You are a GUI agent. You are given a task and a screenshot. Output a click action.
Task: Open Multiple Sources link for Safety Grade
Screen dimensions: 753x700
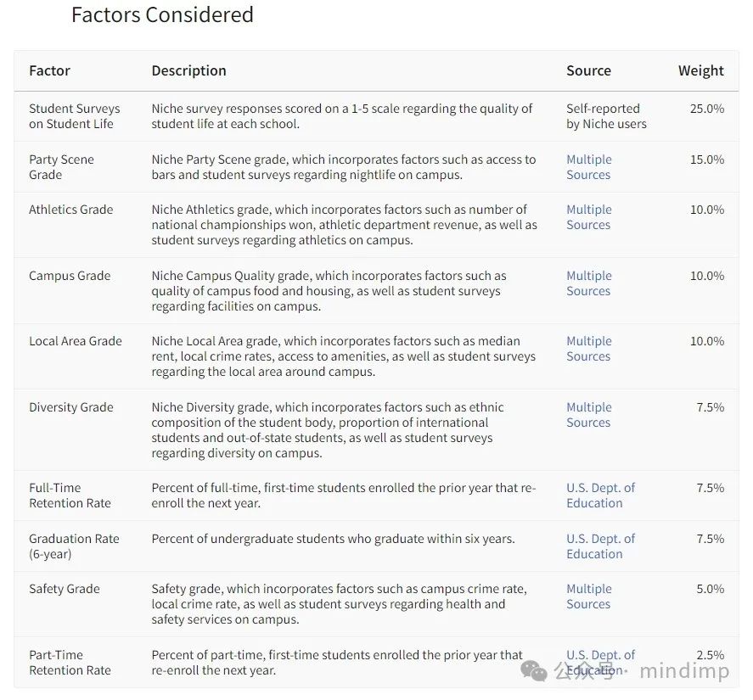point(589,596)
